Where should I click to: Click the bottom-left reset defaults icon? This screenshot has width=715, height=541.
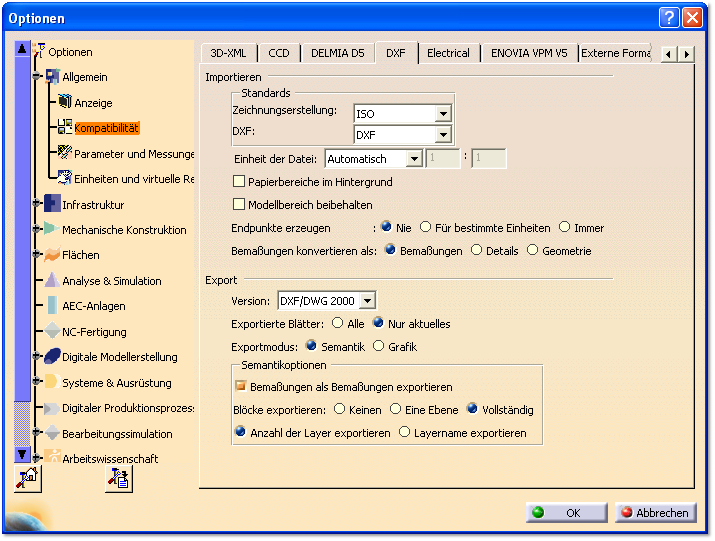pyautogui.click(x=26, y=478)
